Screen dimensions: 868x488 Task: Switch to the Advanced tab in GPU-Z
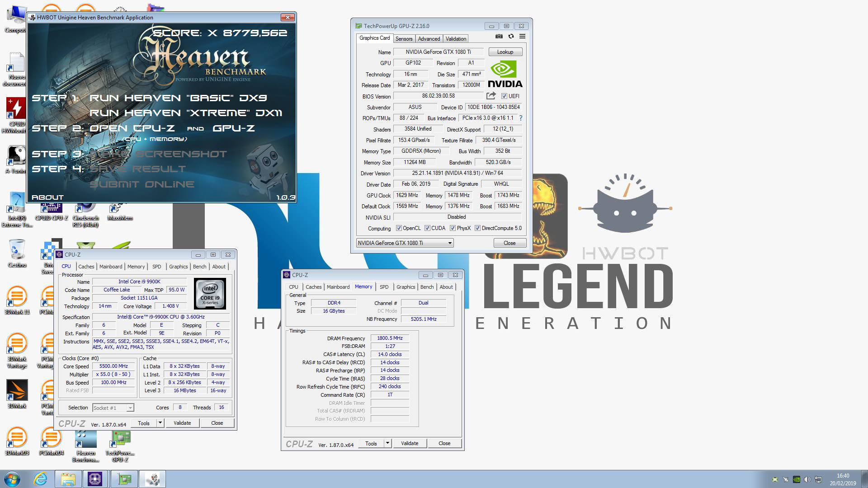(x=429, y=39)
